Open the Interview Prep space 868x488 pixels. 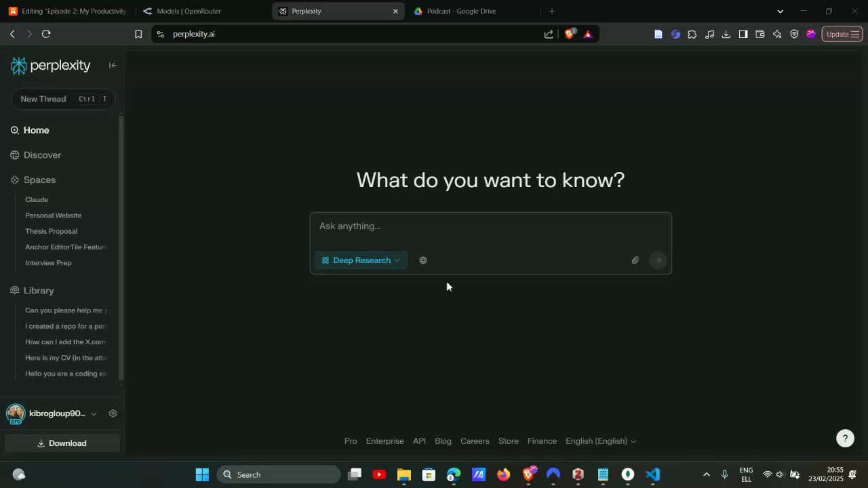click(x=48, y=263)
